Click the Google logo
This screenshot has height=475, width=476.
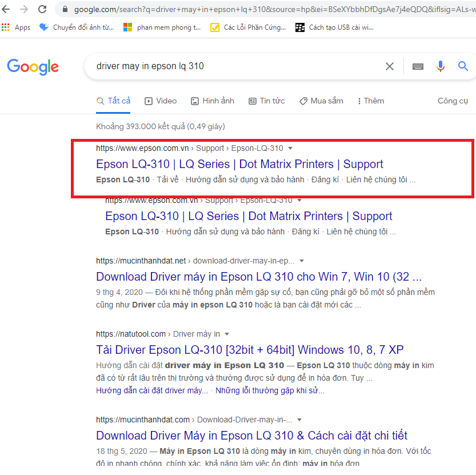point(33,66)
